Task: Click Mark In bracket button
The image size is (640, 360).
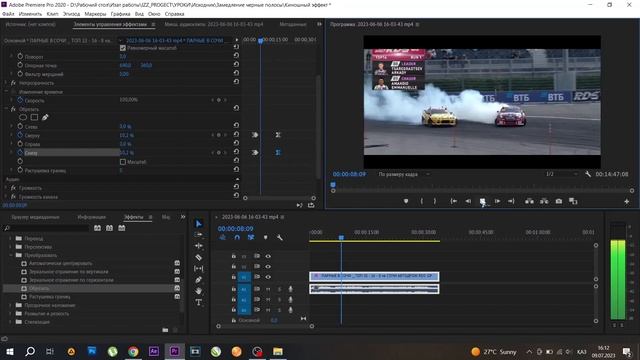Action: coord(422,201)
